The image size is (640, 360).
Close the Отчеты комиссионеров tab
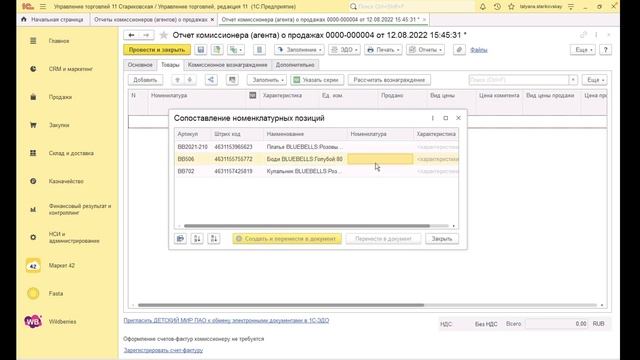tap(212, 20)
